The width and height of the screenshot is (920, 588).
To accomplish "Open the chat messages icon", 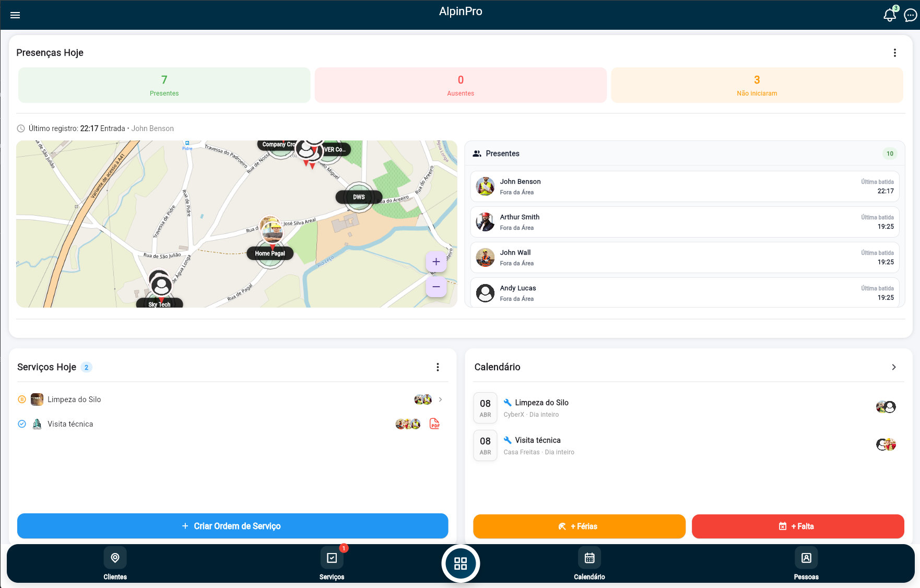I will point(910,16).
